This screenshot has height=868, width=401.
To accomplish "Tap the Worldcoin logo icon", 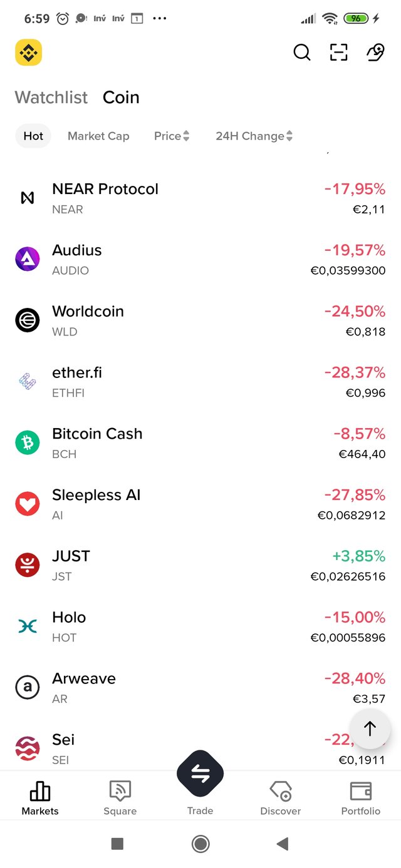I will coord(28,320).
